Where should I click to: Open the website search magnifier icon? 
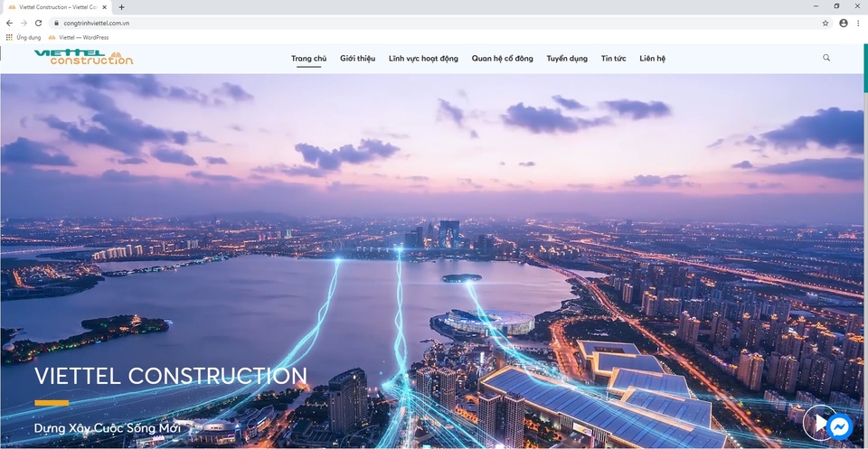(x=826, y=58)
